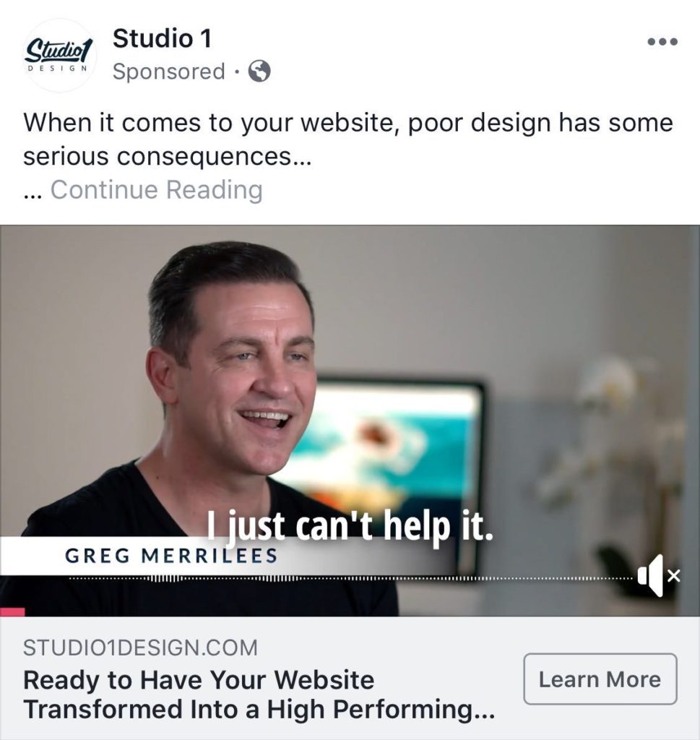Click the red video progress indicator
The image size is (700, 740).
pos(12,612)
